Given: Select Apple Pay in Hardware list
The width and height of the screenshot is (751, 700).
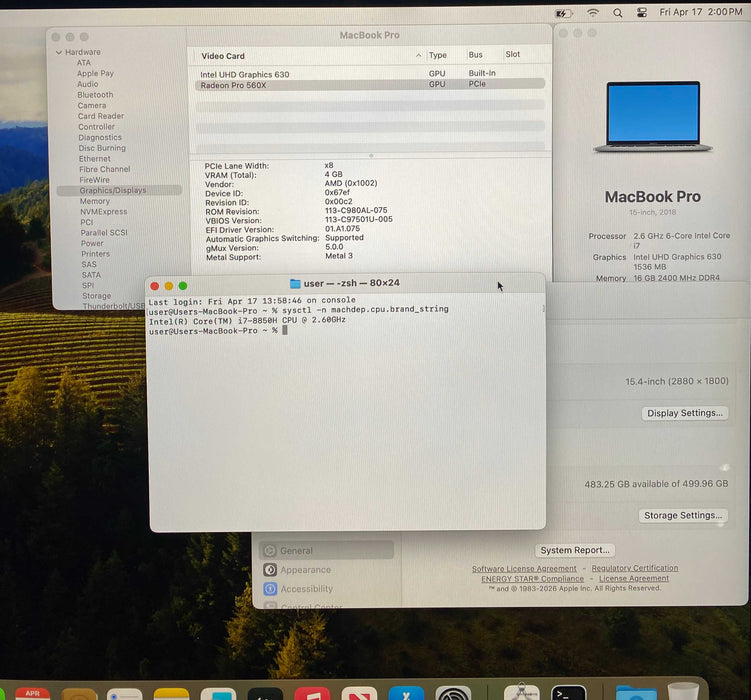Looking at the screenshot, I should pyautogui.click(x=95, y=73).
